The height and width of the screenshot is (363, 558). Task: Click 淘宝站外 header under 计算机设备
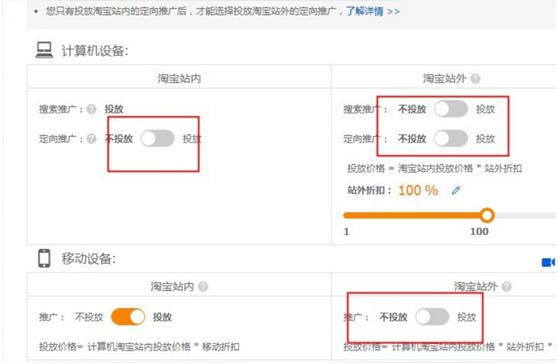(444, 78)
